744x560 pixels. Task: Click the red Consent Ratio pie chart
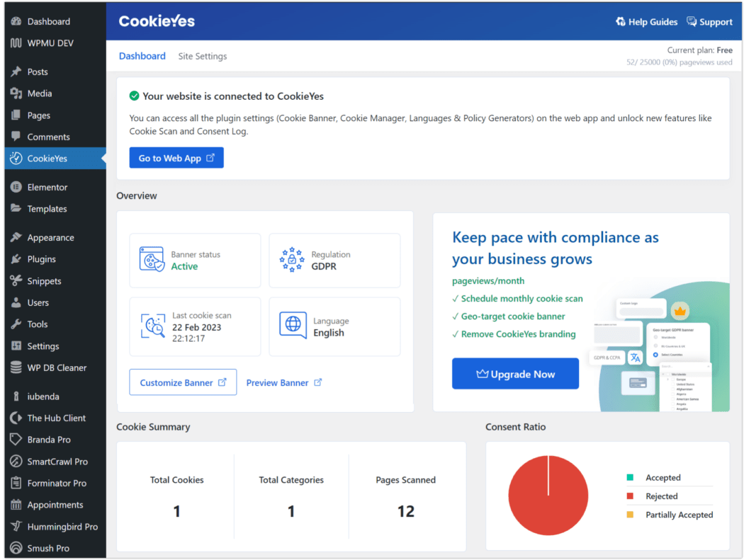pyautogui.click(x=548, y=496)
